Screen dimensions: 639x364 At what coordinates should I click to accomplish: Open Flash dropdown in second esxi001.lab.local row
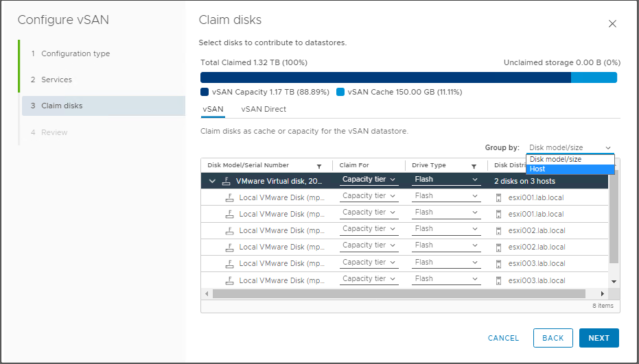[x=446, y=213]
